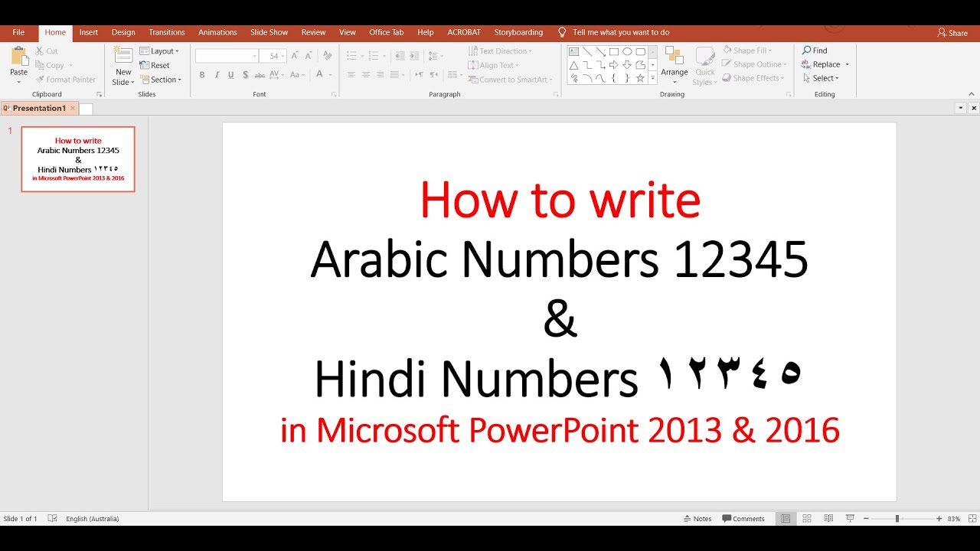Viewport: 980px width, 551px height.
Task: Click zoom level 83% button
Action: 954,519
